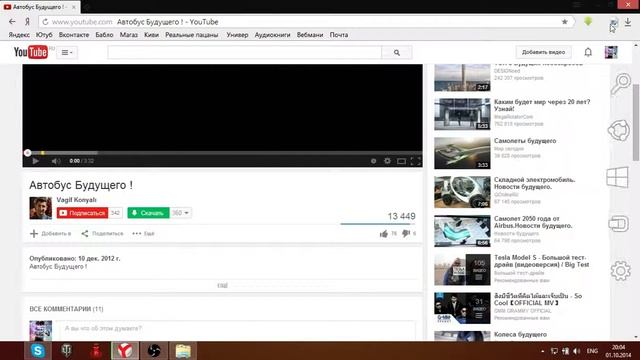Open the Vagif Konyalı channel link
The height and width of the screenshot is (360, 640).
76,200
